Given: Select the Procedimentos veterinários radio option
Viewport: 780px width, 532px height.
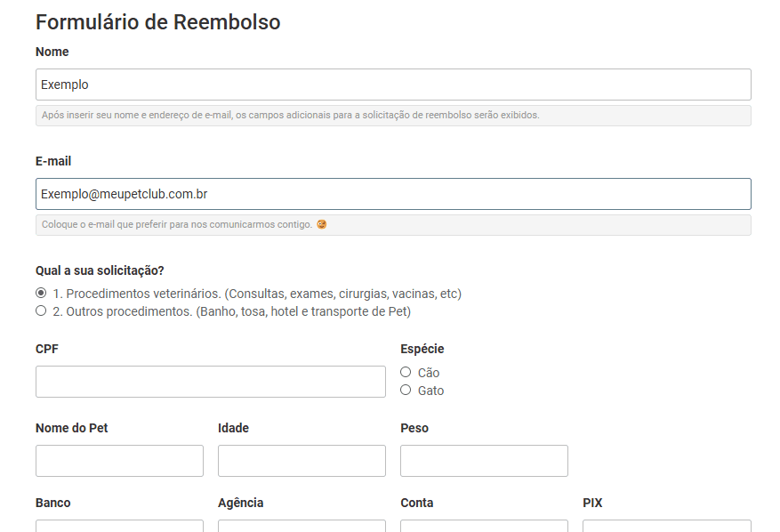Looking at the screenshot, I should [x=41, y=293].
